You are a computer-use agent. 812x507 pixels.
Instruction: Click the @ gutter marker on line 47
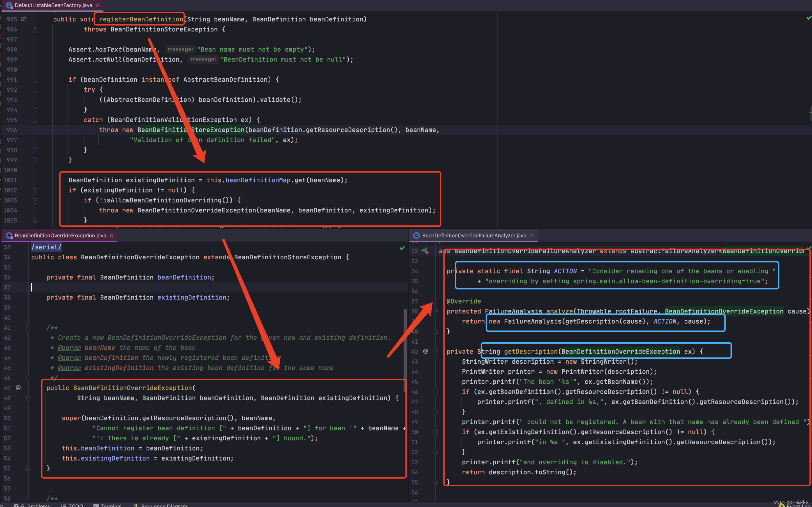18,388
